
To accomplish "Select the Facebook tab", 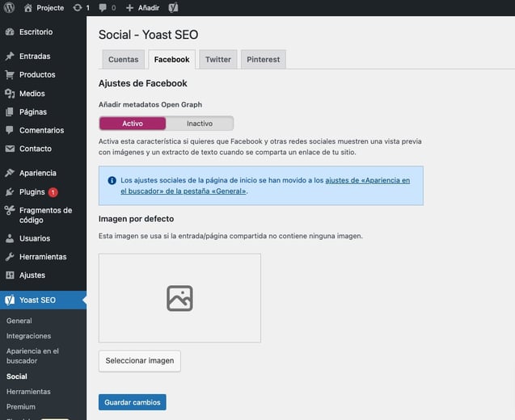I will pyautogui.click(x=171, y=60).
